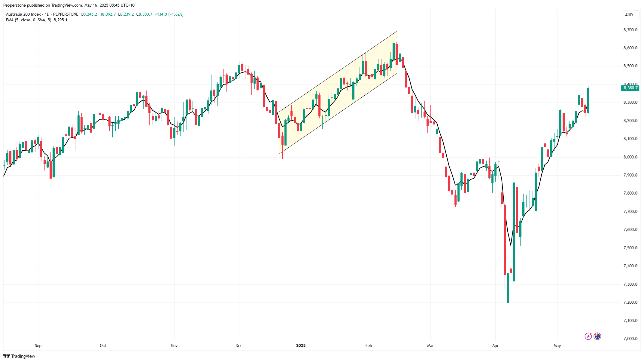
Task: Click the 2025 label on time axis
Action: coord(301,345)
